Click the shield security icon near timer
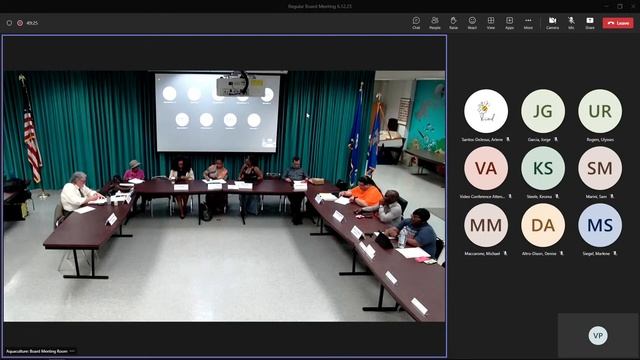640x360 pixels. 9,23
